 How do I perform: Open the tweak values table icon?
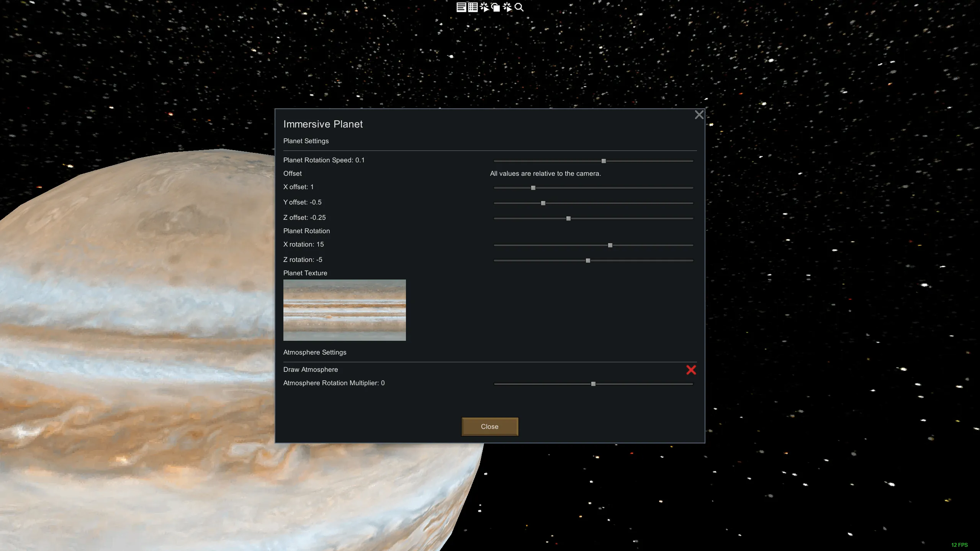pos(473,7)
